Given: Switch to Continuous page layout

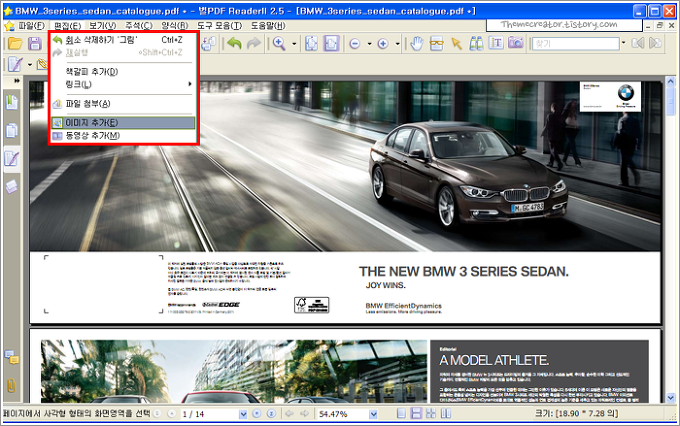Looking at the screenshot, I should [x=416, y=414].
